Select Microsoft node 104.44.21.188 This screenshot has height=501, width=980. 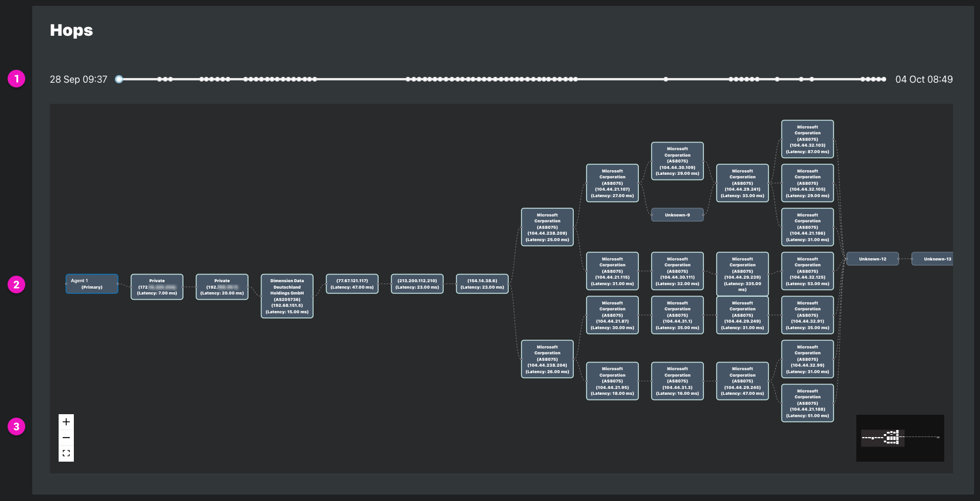click(808, 403)
